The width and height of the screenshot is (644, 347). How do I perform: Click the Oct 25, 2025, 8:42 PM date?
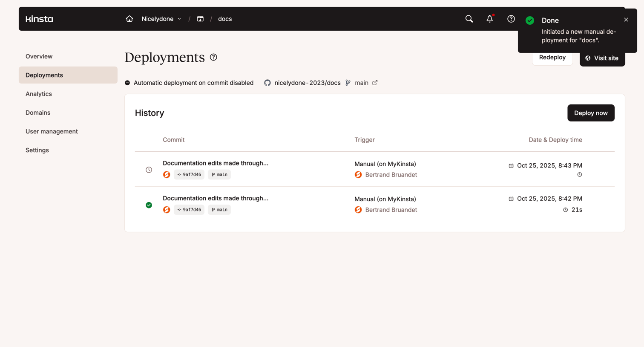549,199
